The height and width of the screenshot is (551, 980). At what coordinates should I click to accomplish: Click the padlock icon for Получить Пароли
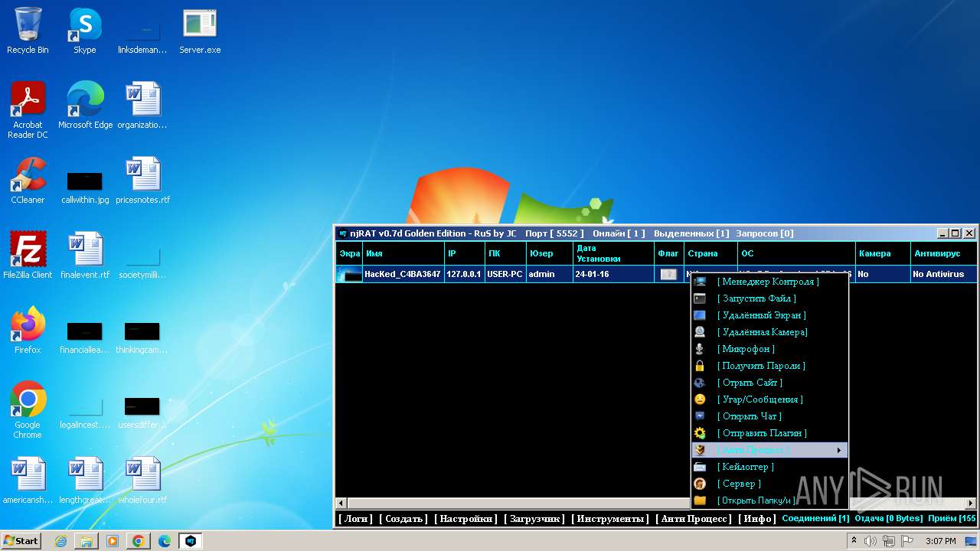tap(700, 366)
